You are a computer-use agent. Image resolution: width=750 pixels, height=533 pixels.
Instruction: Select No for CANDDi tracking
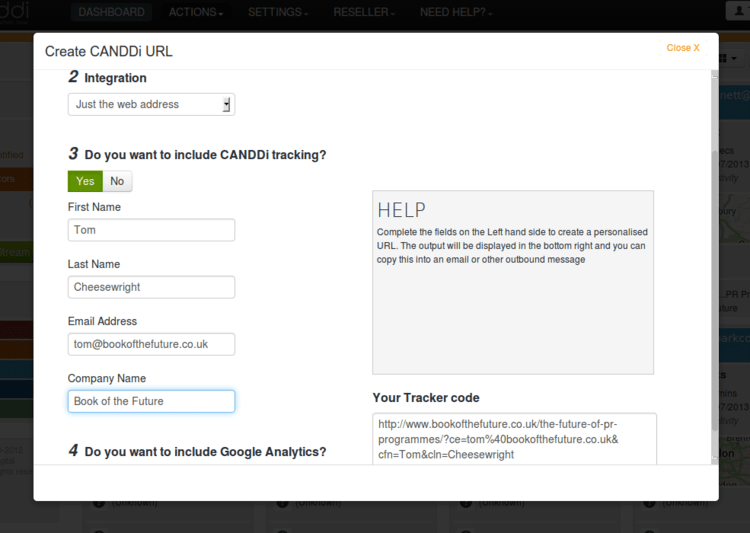pyautogui.click(x=117, y=181)
